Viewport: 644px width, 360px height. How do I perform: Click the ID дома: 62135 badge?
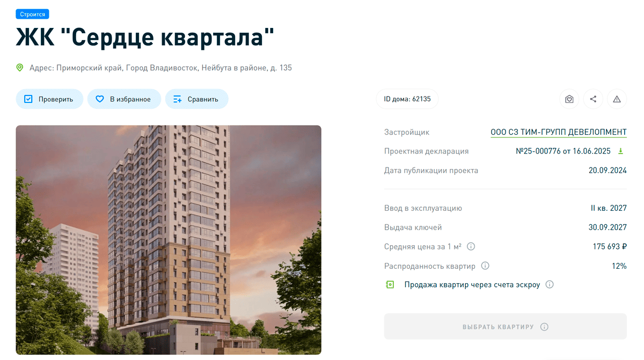point(407,99)
